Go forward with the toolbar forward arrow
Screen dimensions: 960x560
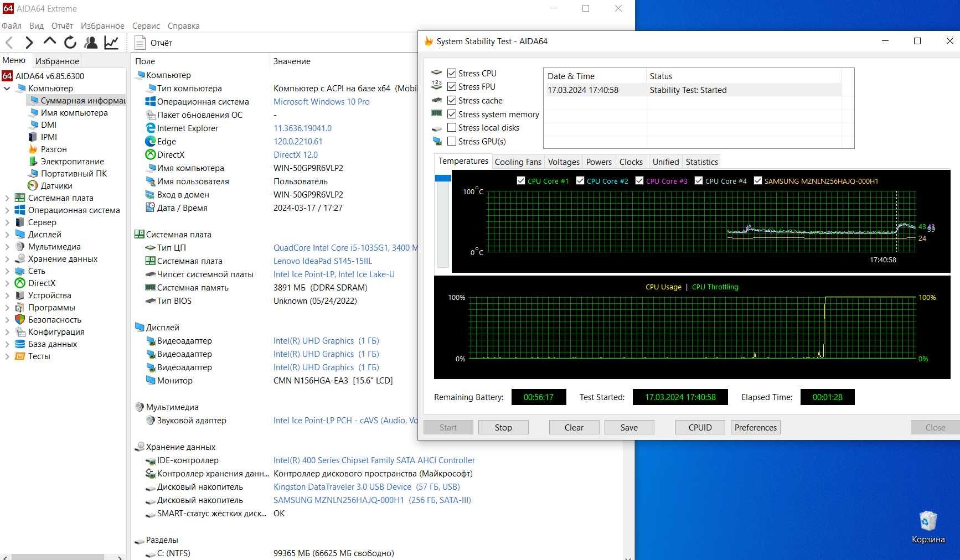click(29, 43)
